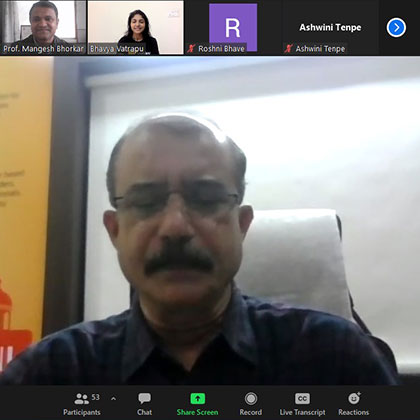Click the green Share Screen icon

click(198, 399)
